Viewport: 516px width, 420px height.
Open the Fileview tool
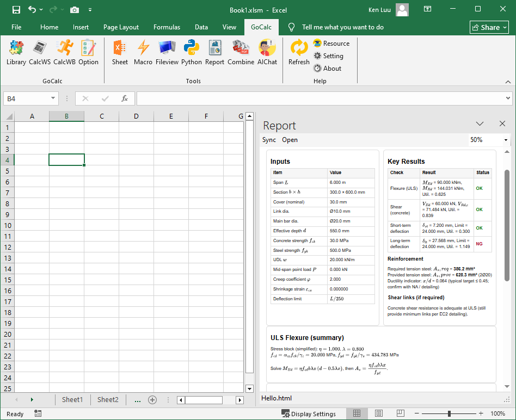click(167, 53)
